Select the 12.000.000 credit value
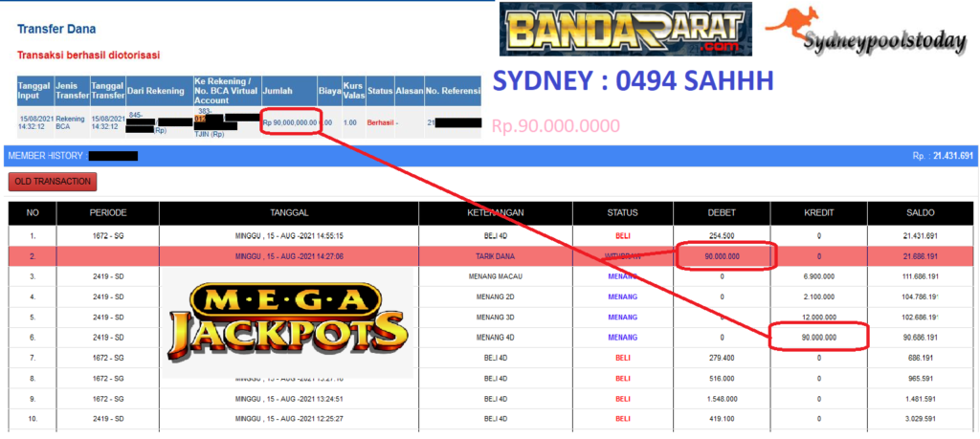 (x=819, y=318)
